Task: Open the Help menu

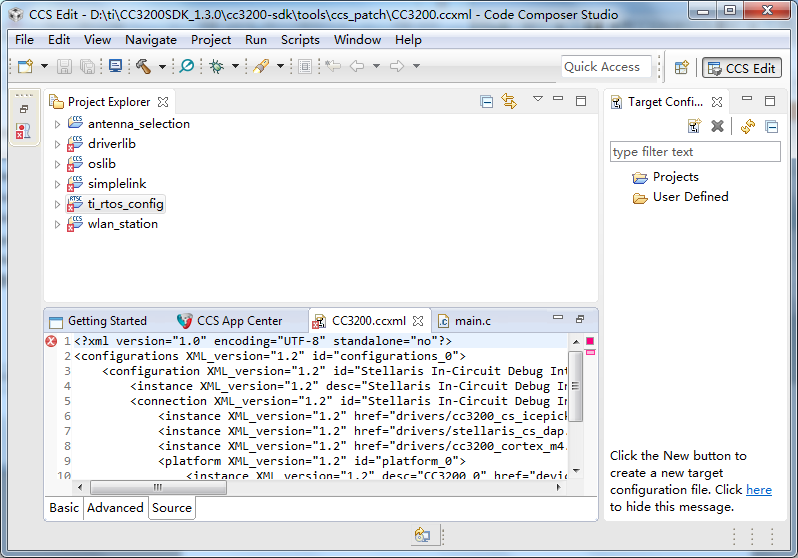Action: point(408,40)
